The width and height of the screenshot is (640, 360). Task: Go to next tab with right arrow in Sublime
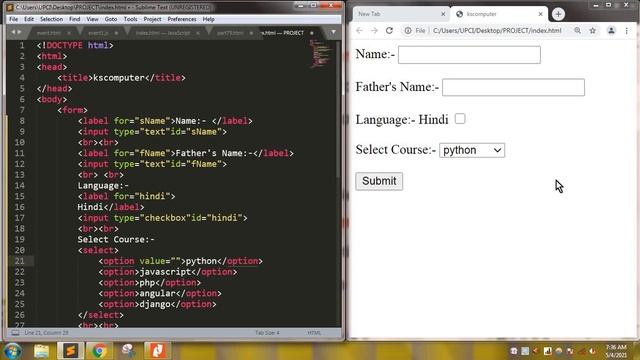point(18,32)
